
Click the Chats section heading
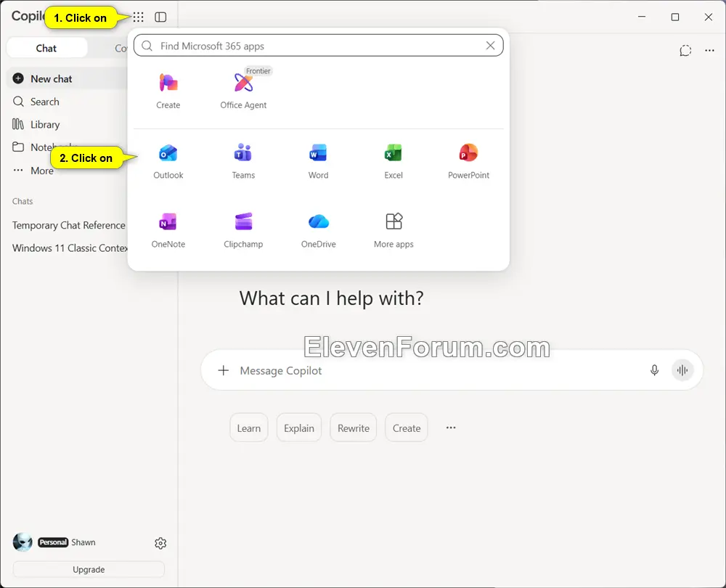tap(23, 201)
